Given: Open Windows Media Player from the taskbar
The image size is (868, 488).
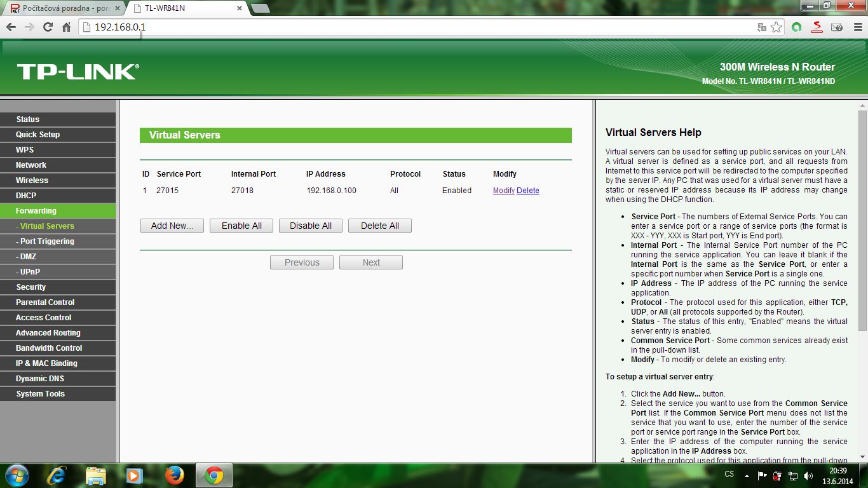Looking at the screenshot, I should pos(134,475).
